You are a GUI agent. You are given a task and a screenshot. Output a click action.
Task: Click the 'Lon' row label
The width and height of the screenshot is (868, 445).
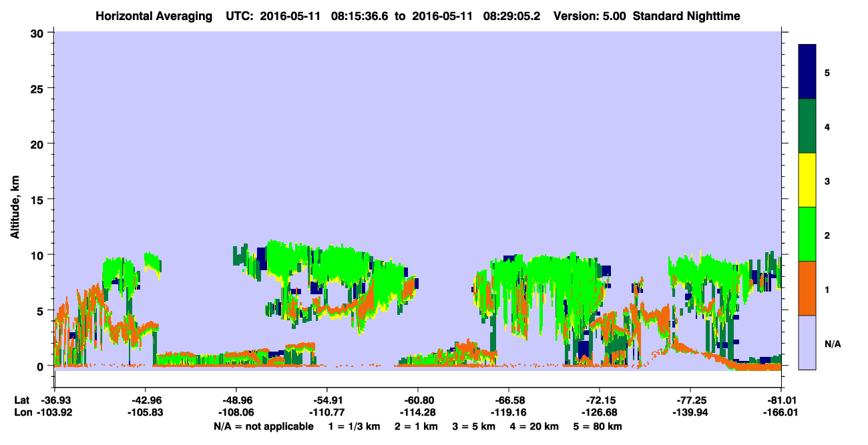tap(22, 412)
